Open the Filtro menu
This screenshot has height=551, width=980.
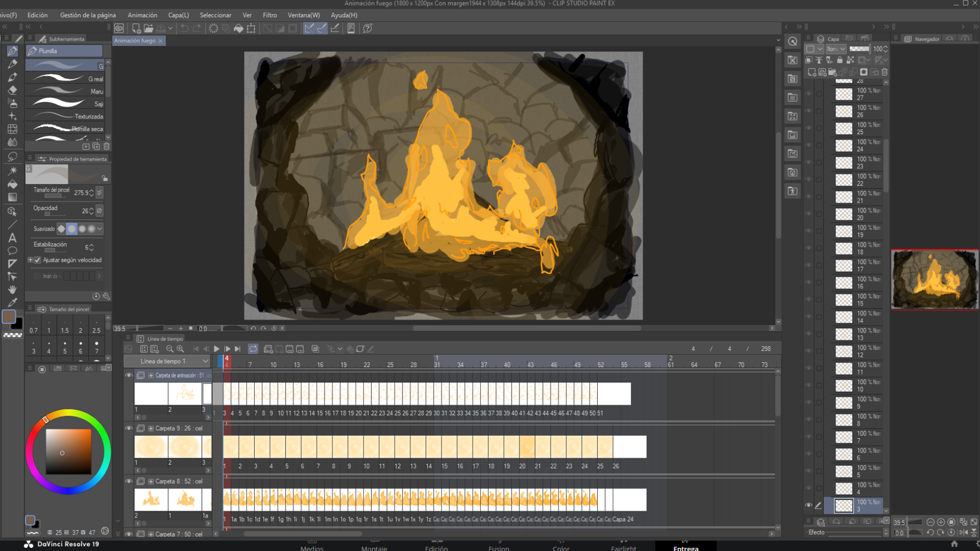[269, 15]
